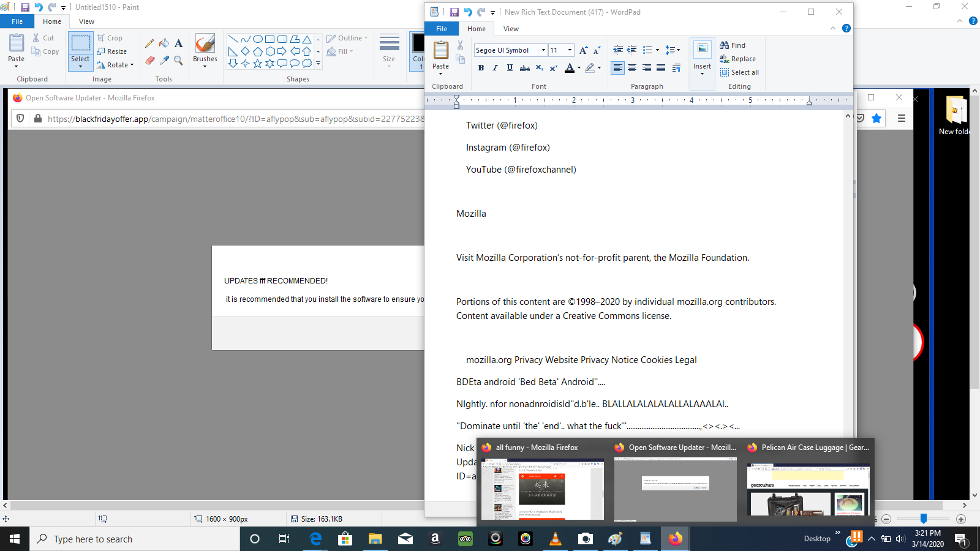Click the Firefox tracking protection shield
The image size is (980, 551).
[x=20, y=119]
